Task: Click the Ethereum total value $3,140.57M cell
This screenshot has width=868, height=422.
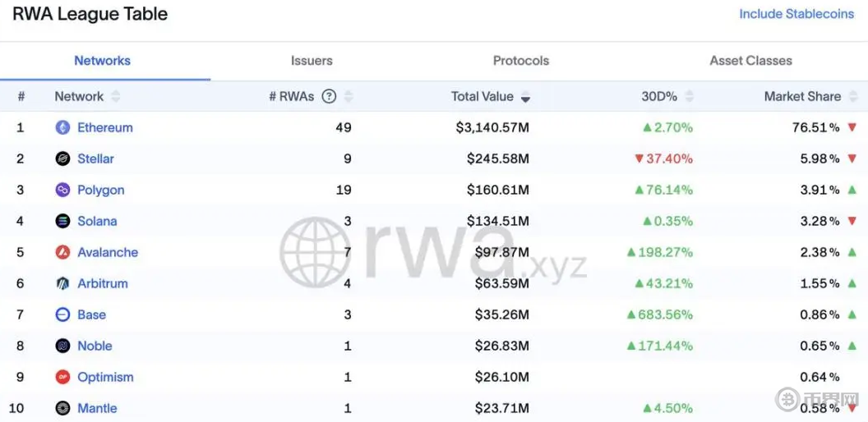Action: (492, 127)
